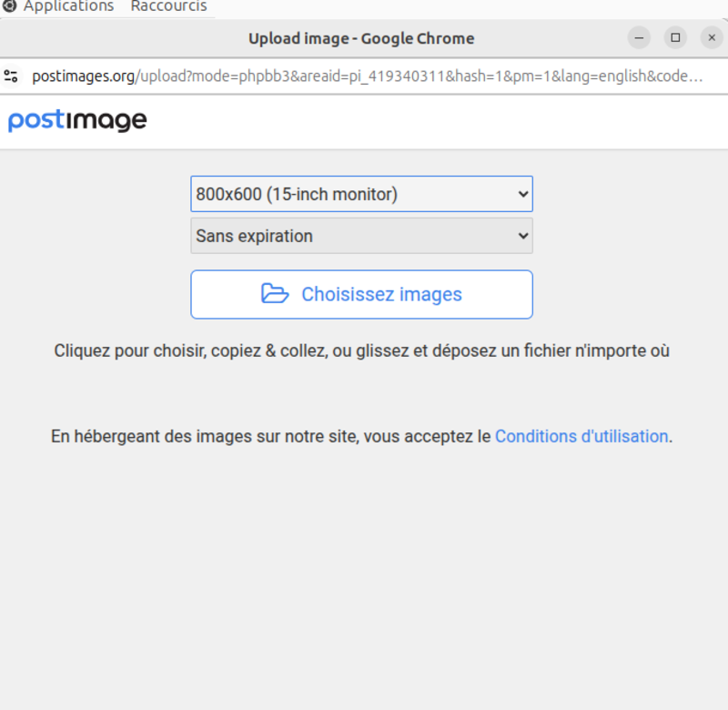Open the Conditions d'utilisation link
Viewport: 728px width, 710px height.
coord(581,437)
